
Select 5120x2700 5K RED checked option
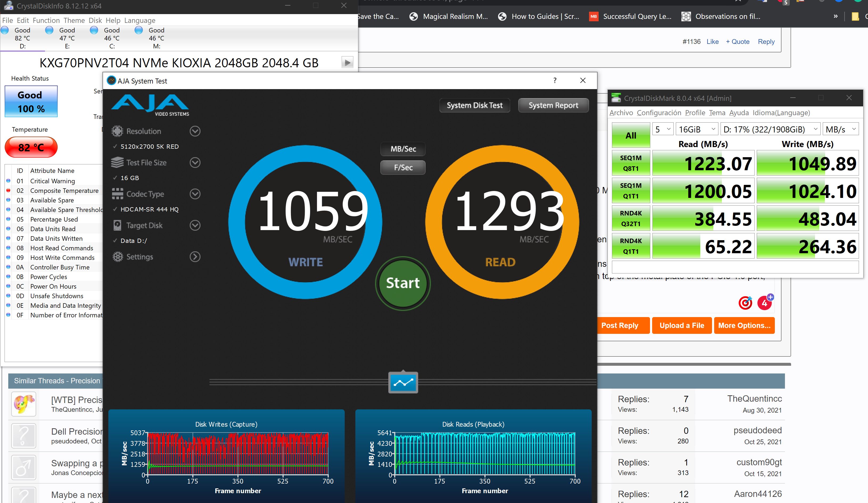pyautogui.click(x=146, y=146)
